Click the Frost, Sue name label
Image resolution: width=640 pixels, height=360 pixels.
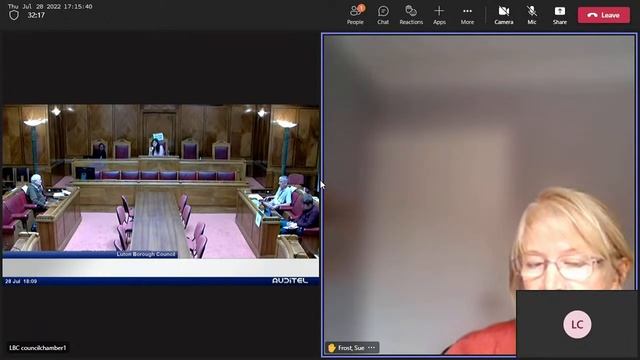tap(351, 348)
